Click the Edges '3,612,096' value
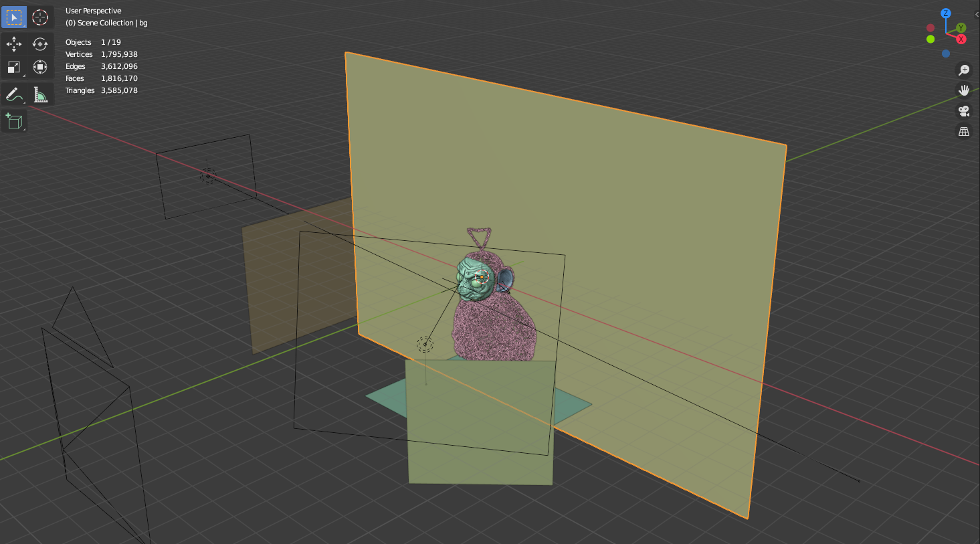The width and height of the screenshot is (980, 544). click(119, 66)
